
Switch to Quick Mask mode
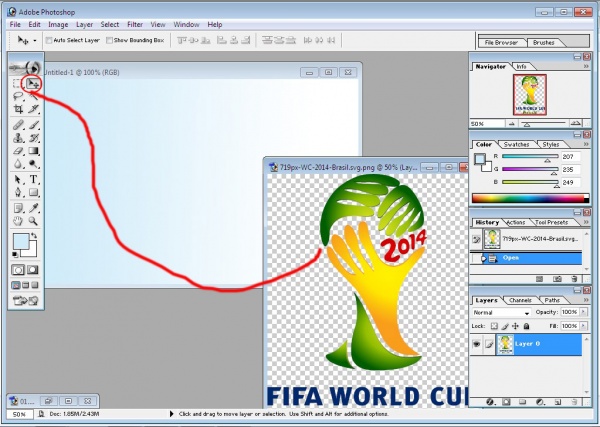click(33, 270)
